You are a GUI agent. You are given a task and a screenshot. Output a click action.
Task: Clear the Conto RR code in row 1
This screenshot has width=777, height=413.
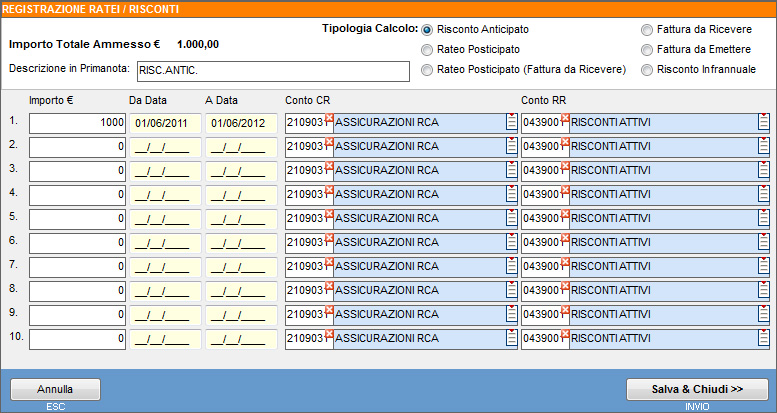click(565, 118)
